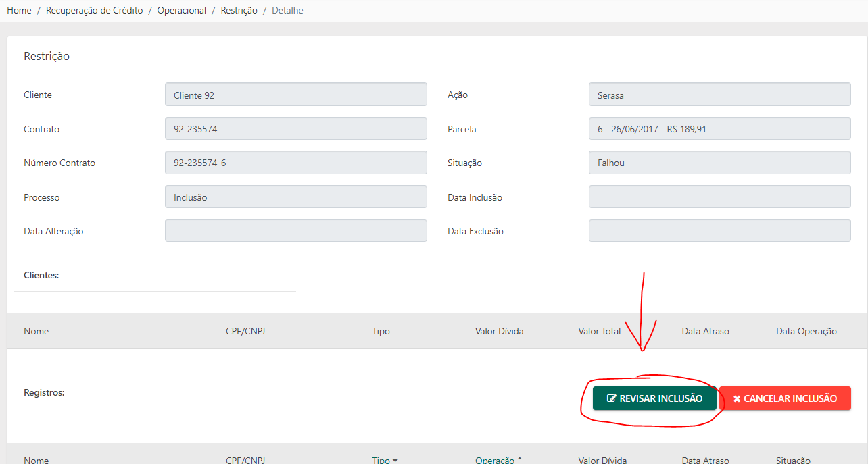Click Data Operação header in Clientes table
The height and width of the screenshot is (464, 868).
click(x=806, y=331)
